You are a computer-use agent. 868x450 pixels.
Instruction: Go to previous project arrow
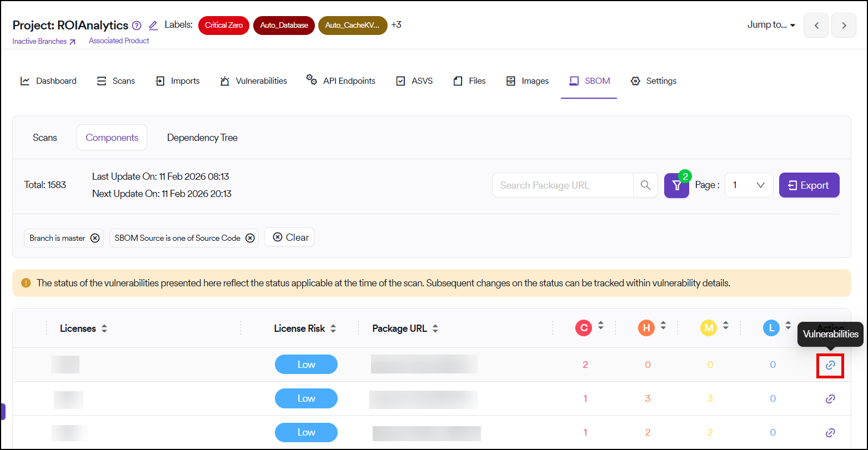(x=816, y=26)
